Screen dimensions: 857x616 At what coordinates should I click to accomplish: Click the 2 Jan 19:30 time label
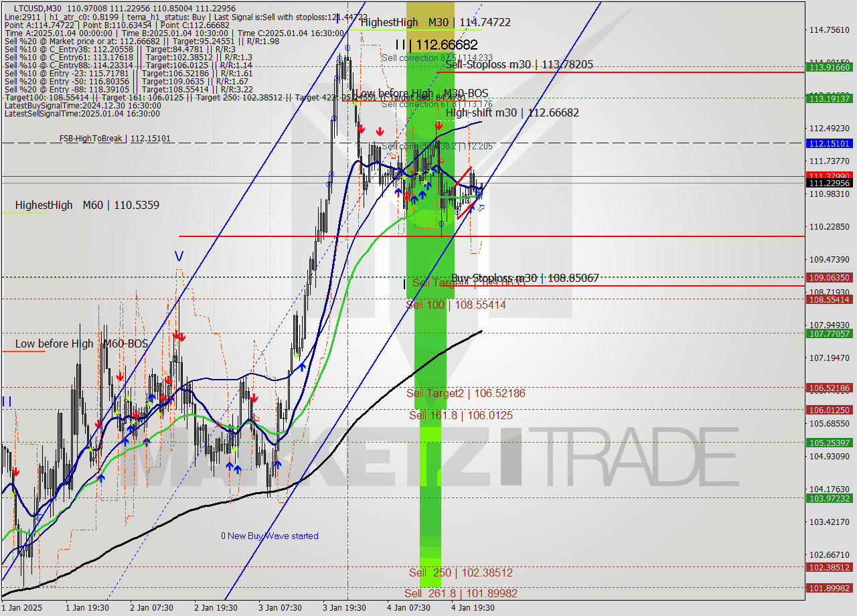[216, 608]
